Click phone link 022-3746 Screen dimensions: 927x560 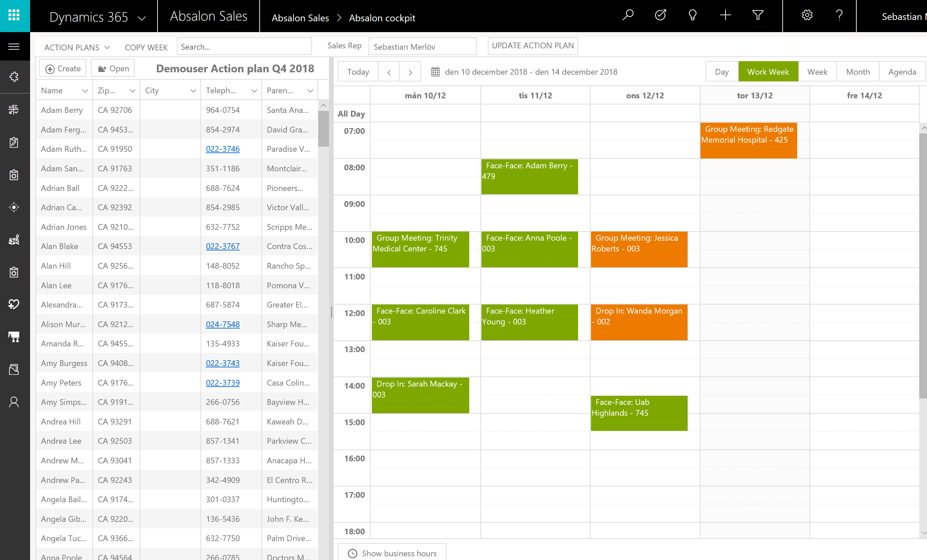pos(223,149)
